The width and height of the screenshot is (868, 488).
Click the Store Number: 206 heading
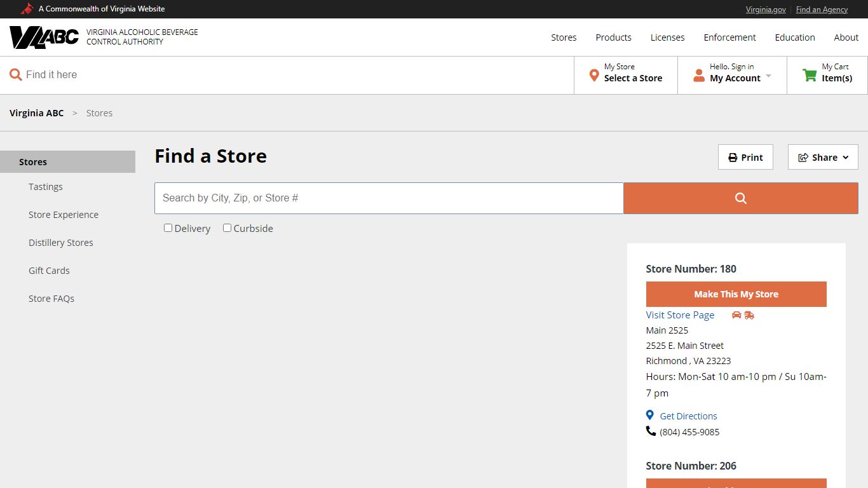[691, 466]
